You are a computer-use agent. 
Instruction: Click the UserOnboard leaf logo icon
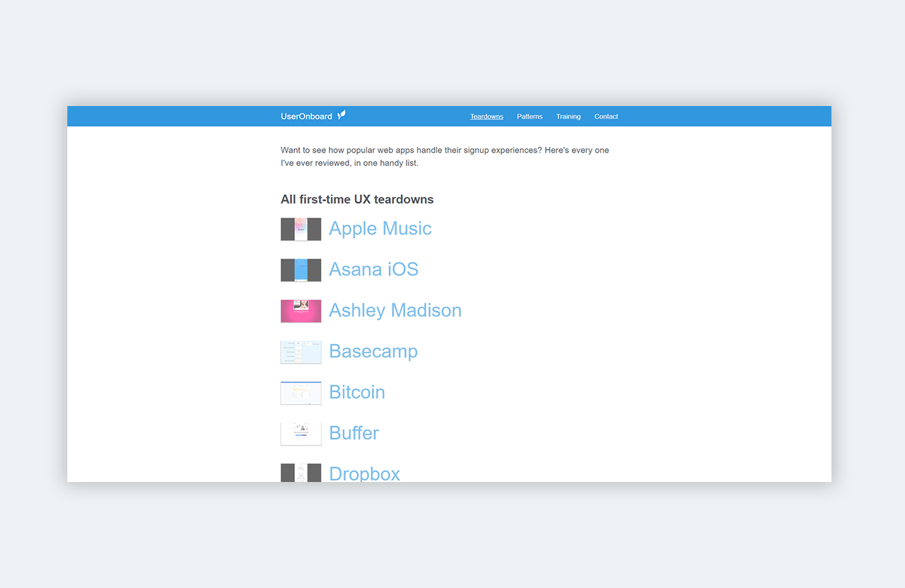tap(341, 115)
